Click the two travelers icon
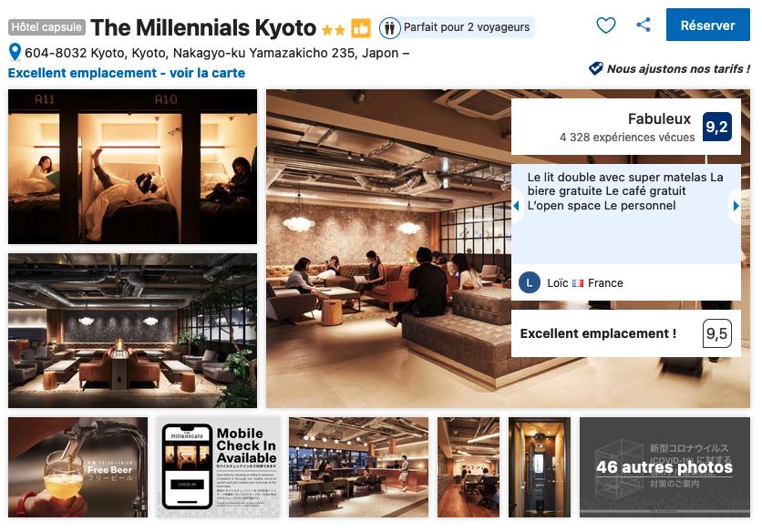Image resolution: width=762 pixels, height=532 pixels. (x=390, y=28)
